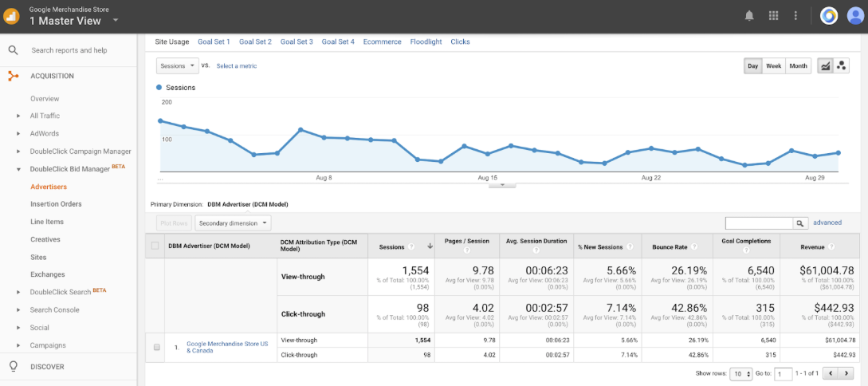Open the Goal Set 1 tab

coord(214,41)
